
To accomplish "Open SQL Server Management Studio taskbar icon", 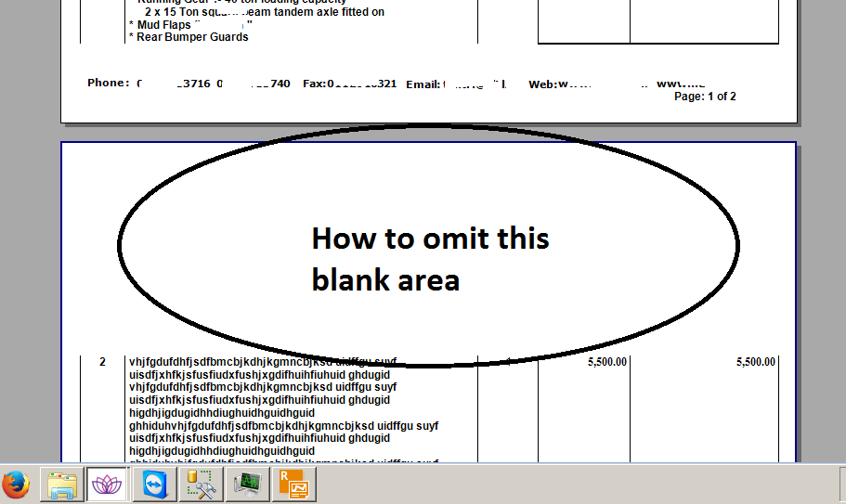I will (x=201, y=485).
